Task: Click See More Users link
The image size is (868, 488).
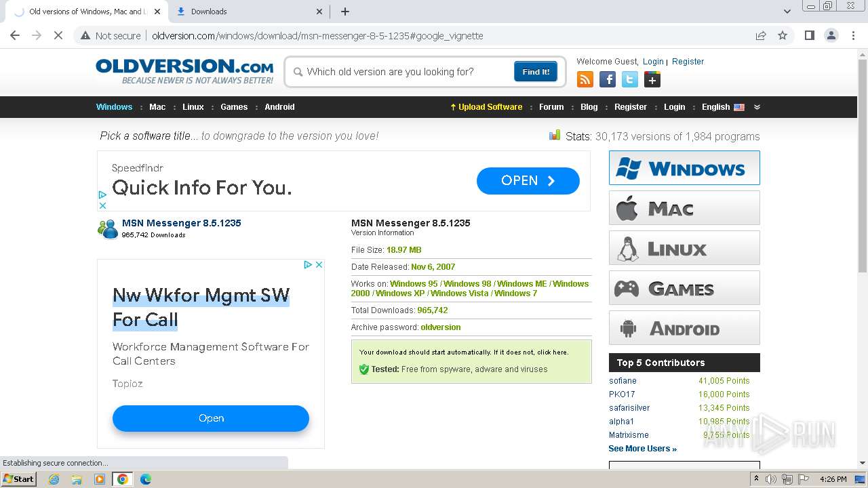Action: [642, 449]
